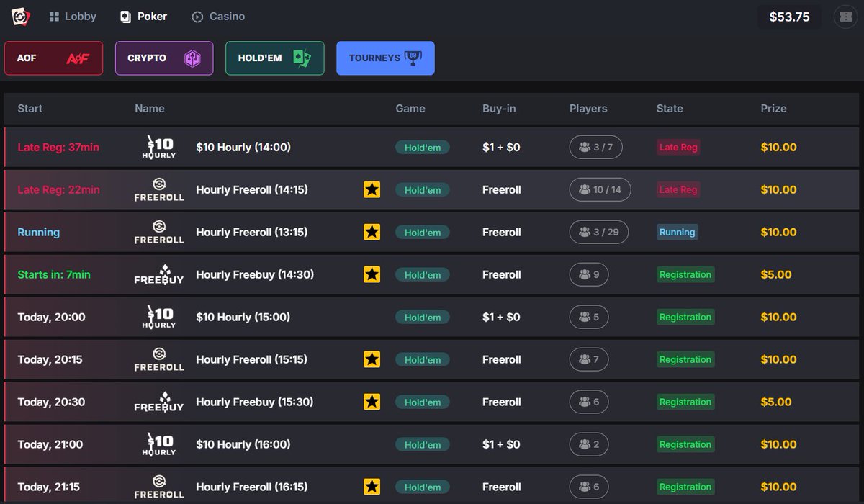Click the 5 players badge on $10 Hourly (15:00)

click(x=589, y=318)
